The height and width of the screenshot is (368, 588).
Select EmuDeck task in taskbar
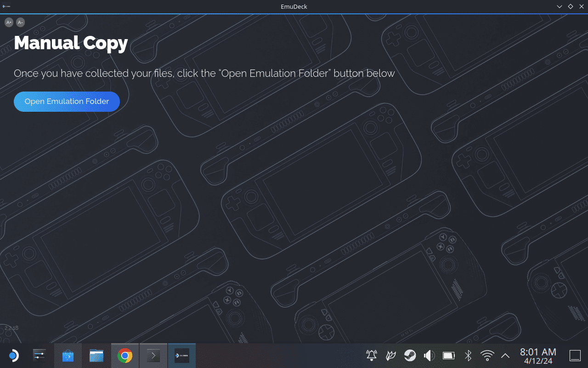click(182, 356)
